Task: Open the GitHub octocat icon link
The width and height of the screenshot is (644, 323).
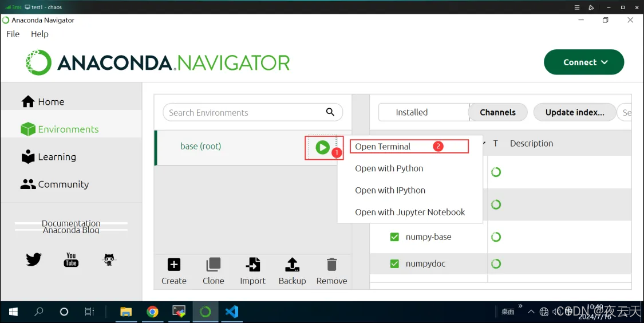Action: click(109, 259)
